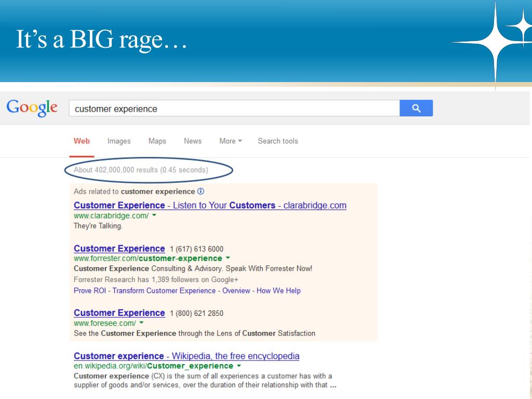
Task: Click the Forrester Research has 1,389 followers text
Action: tap(156, 280)
